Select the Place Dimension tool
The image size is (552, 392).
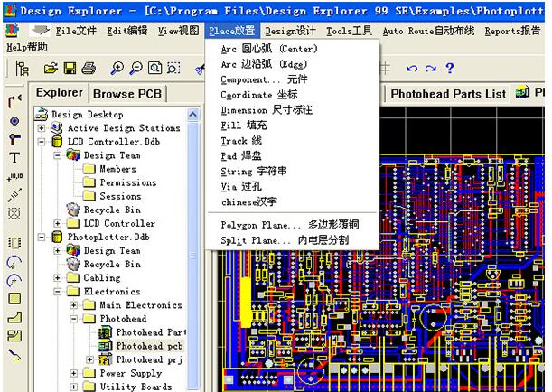[x=14, y=194]
